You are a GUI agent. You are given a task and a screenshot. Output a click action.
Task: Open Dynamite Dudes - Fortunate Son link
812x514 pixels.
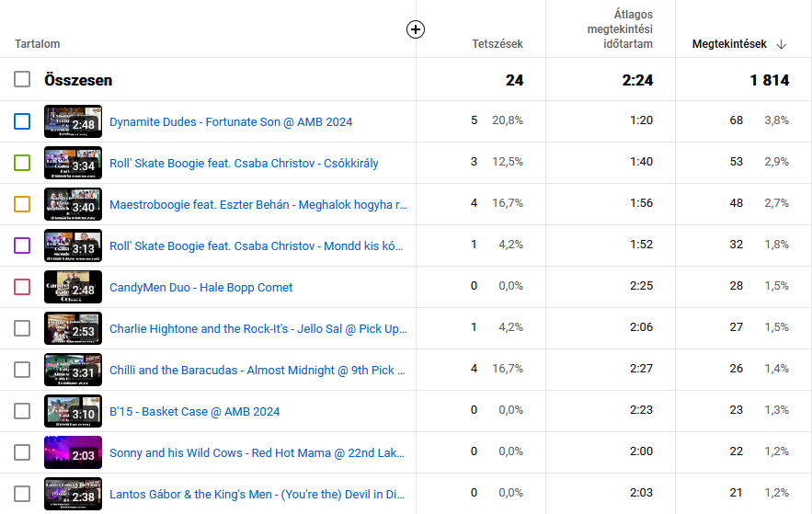tap(231, 121)
